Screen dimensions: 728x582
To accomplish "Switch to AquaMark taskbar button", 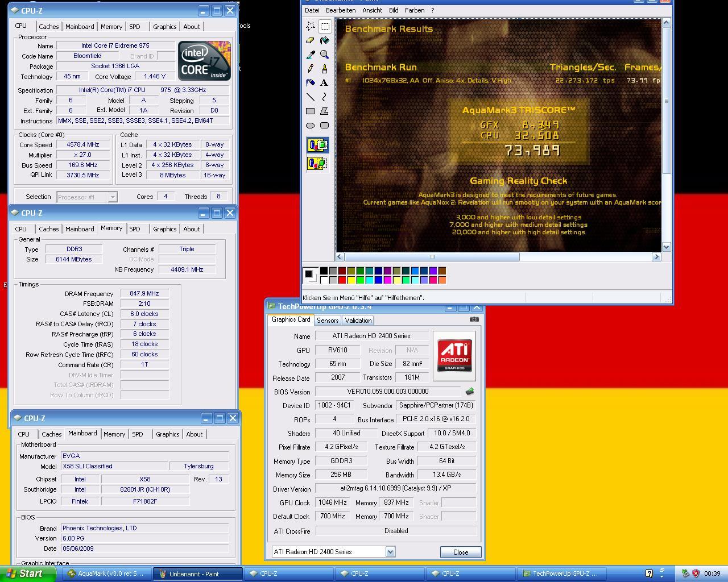I will click(x=106, y=573).
